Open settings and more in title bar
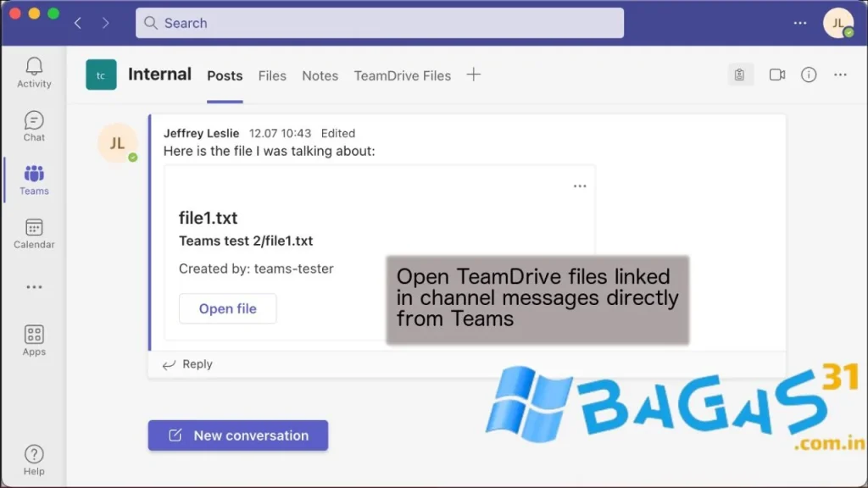This screenshot has height=488, width=868. tap(800, 23)
